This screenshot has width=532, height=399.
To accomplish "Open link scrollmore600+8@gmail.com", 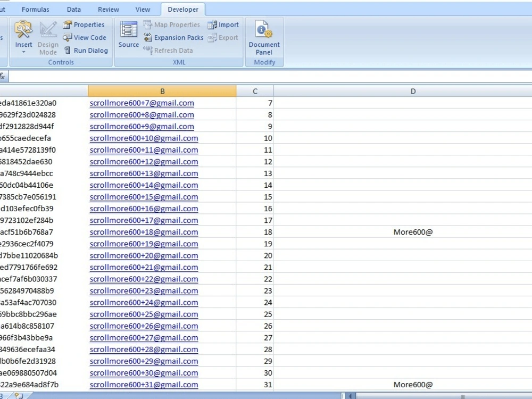I will coord(142,115).
